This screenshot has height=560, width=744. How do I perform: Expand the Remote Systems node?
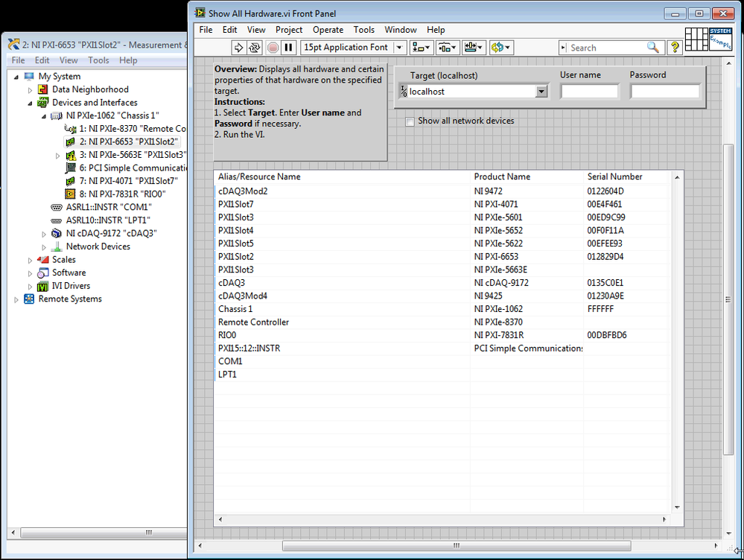[16, 299]
